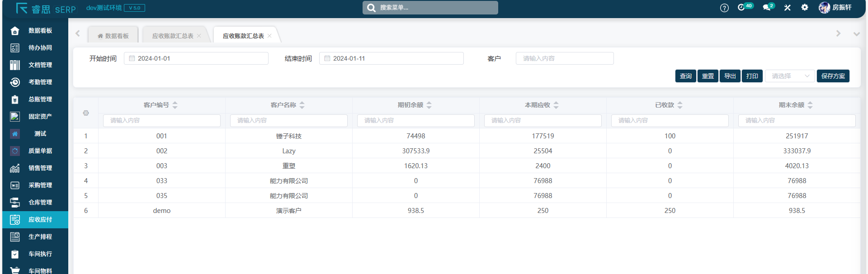Open the chat messages icon
Screen dimensions: 868x274
(x=767, y=8)
